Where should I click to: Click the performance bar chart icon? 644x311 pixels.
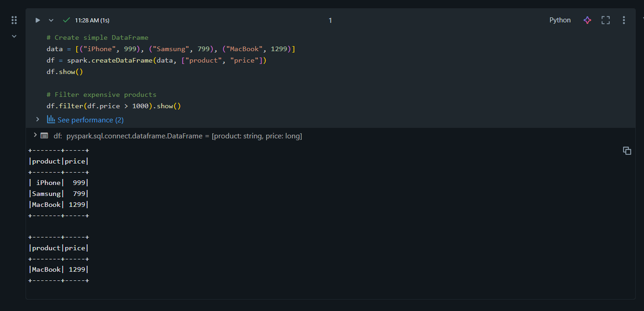(x=51, y=119)
